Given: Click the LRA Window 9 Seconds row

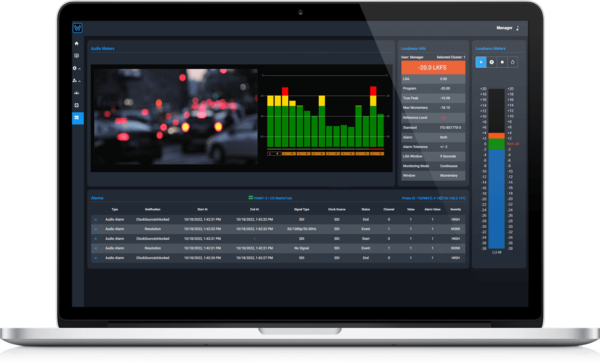Looking at the screenshot, I should (x=433, y=156).
